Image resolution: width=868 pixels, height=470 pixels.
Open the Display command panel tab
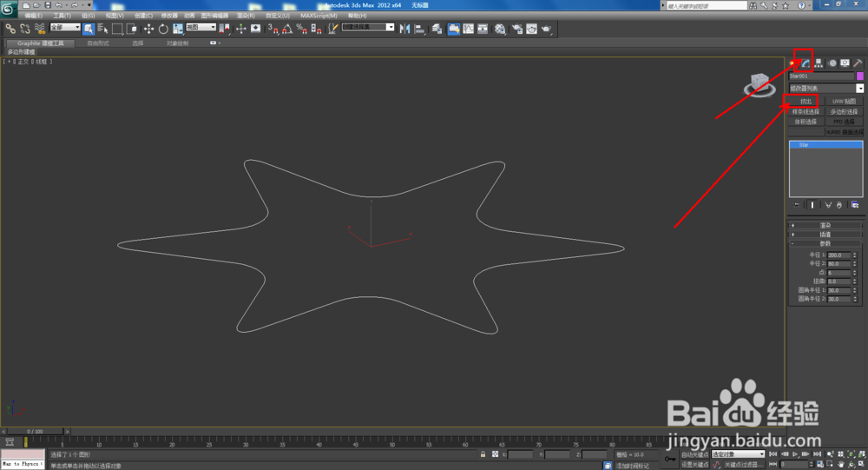pos(845,63)
